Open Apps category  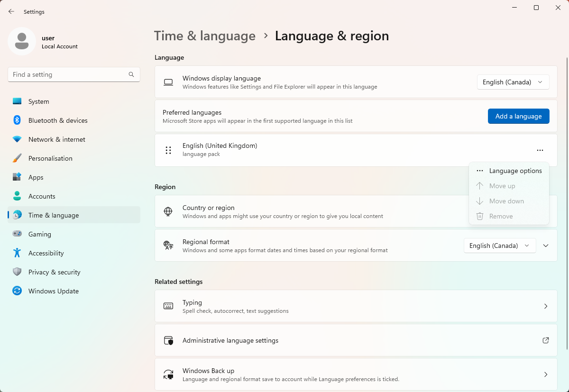pyautogui.click(x=74, y=177)
